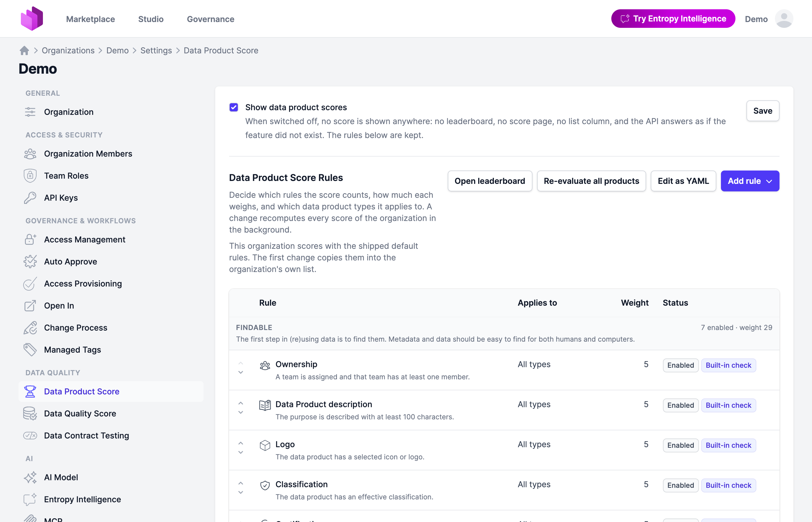Go to Organizations breadcrumb
This screenshot has width=812, height=522.
(68, 50)
